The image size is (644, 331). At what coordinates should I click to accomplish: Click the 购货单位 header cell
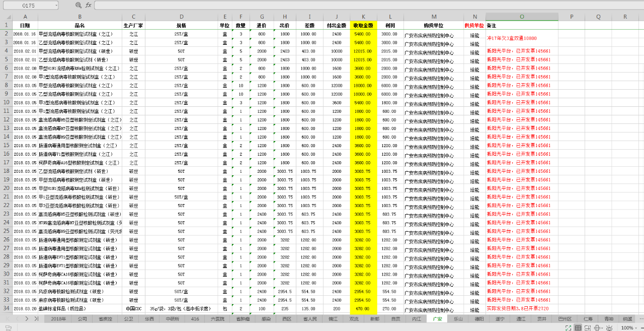click(x=434, y=25)
